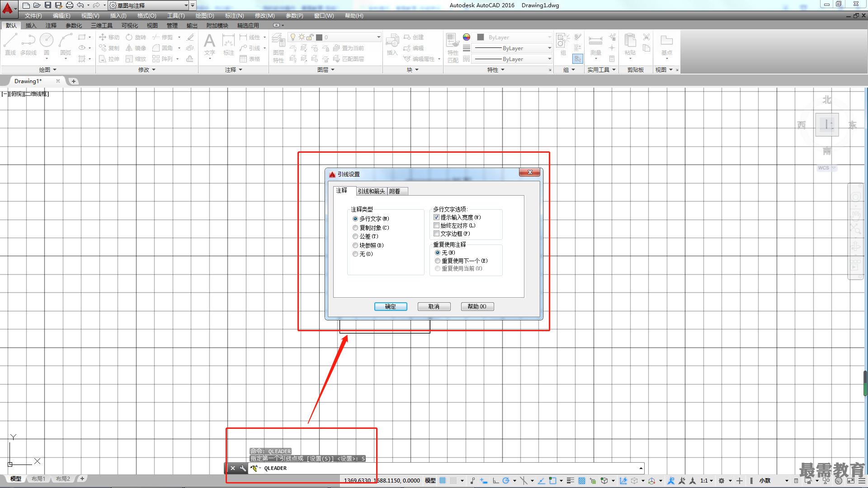This screenshot has height=488, width=868.
Task: Select the Line (直线) tool
Action: pyautogui.click(x=10, y=44)
